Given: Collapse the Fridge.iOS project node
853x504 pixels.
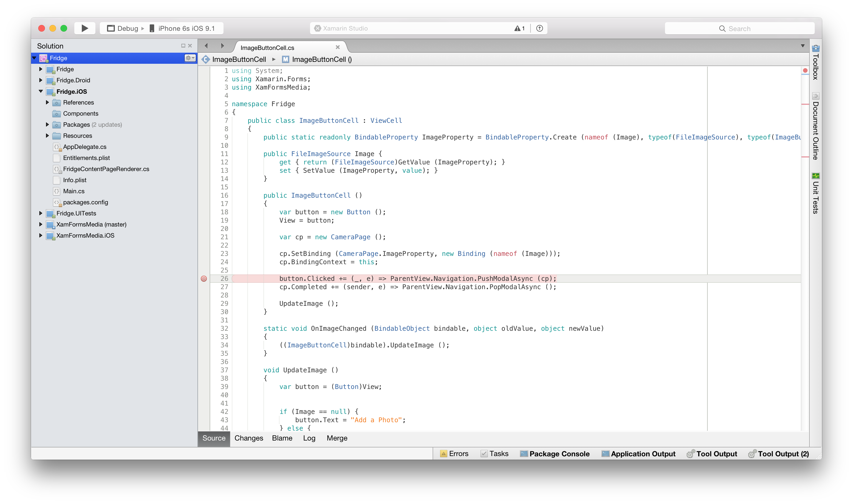Looking at the screenshot, I should 40,91.
